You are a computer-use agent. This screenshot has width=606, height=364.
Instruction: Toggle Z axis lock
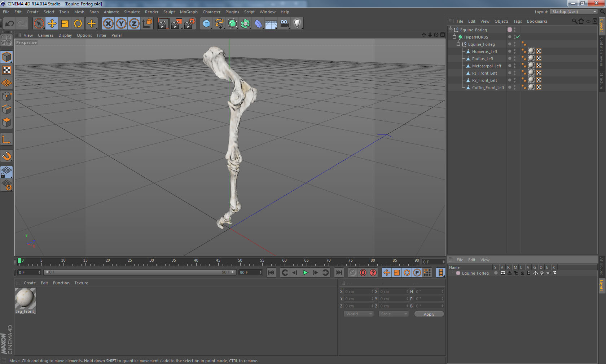(134, 24)
